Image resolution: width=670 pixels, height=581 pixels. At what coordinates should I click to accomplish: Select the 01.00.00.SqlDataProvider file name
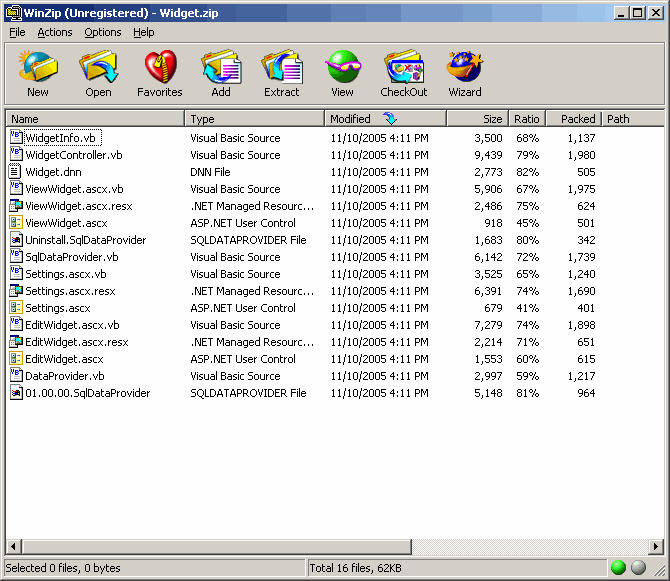point(88,393)
